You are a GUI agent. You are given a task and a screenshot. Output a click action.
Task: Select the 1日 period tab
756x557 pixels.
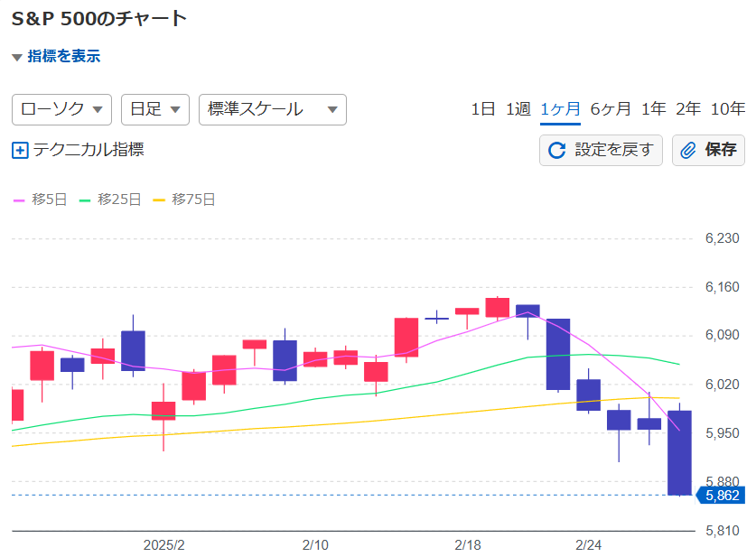coord(483,109)
